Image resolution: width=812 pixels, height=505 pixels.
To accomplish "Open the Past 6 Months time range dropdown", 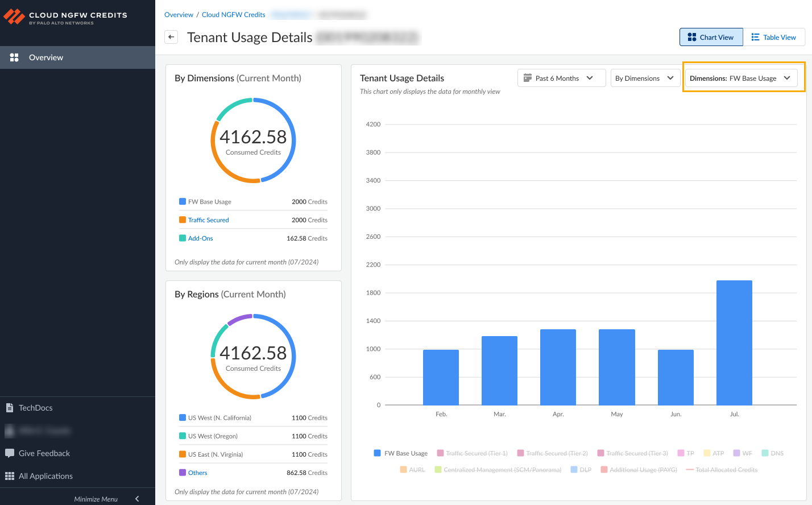I will [x=561, y=78].
